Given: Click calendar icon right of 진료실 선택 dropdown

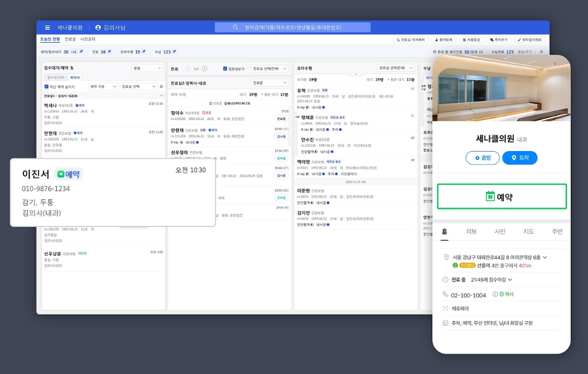Looking at the screenshot, I should [161, 86].
